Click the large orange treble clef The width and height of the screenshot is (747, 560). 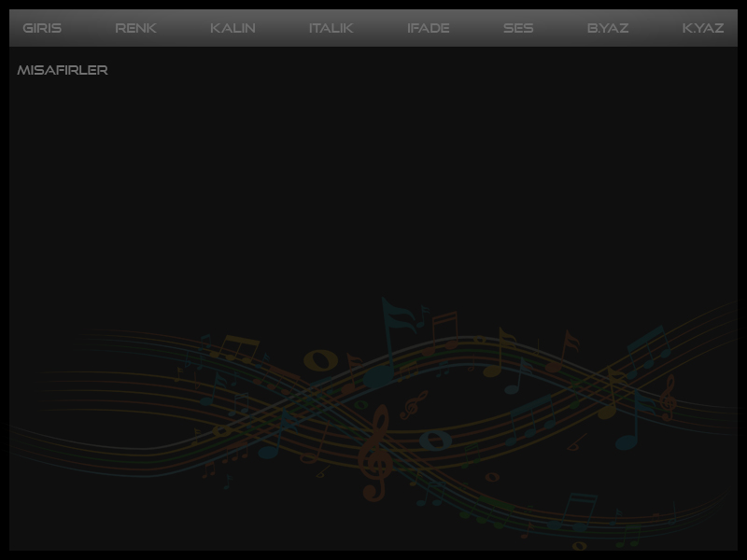[375, 453]
